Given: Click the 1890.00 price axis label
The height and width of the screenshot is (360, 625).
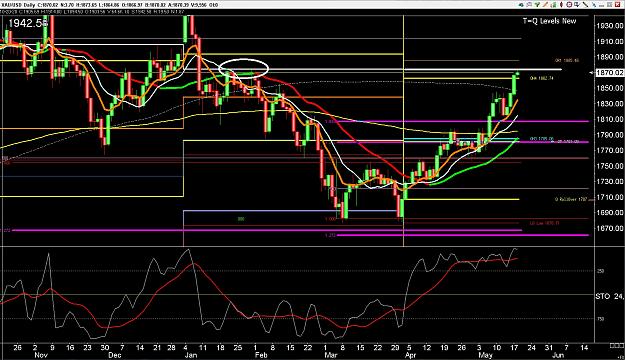Looking at the screenshot, I should [610, 57].
